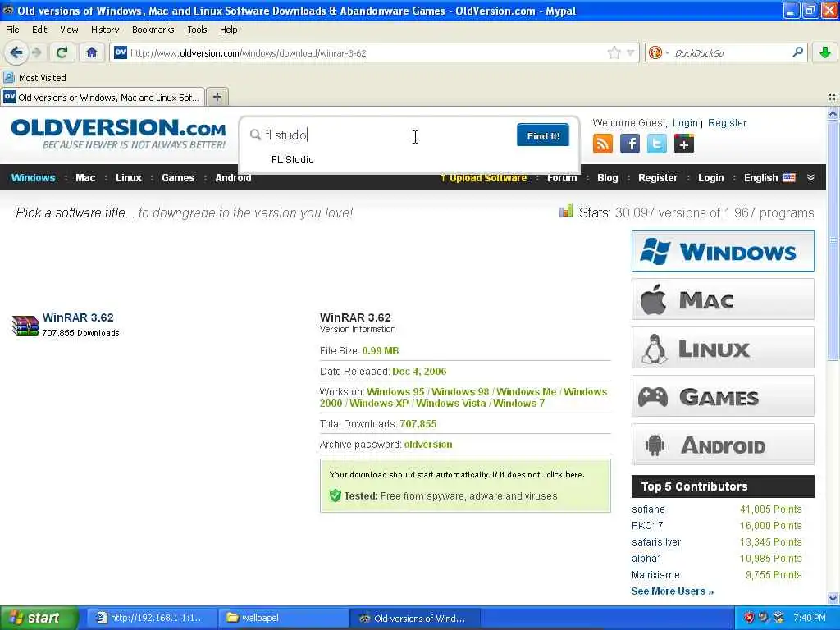Select Windows in the black navigation bar

point(33,178)
